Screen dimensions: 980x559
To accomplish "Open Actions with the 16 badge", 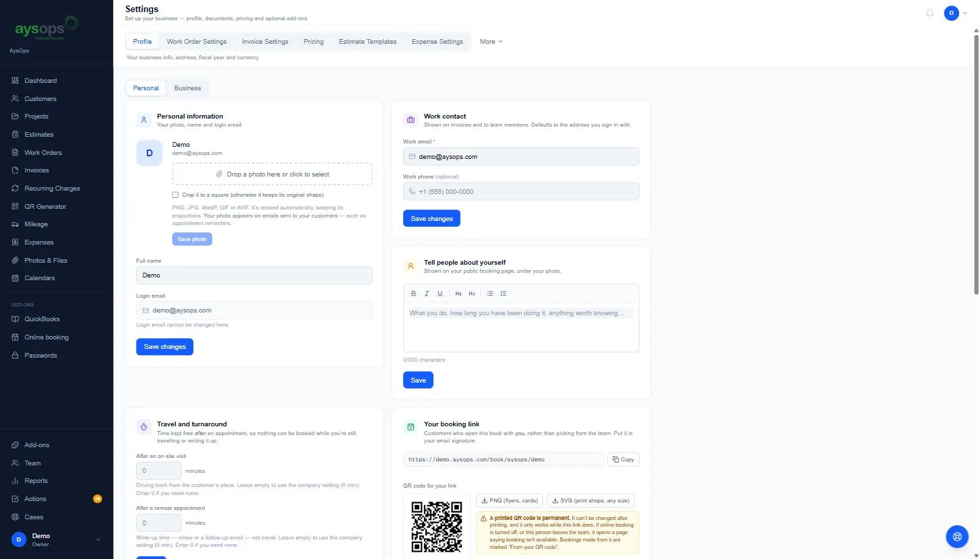I will tap(57, 499).
